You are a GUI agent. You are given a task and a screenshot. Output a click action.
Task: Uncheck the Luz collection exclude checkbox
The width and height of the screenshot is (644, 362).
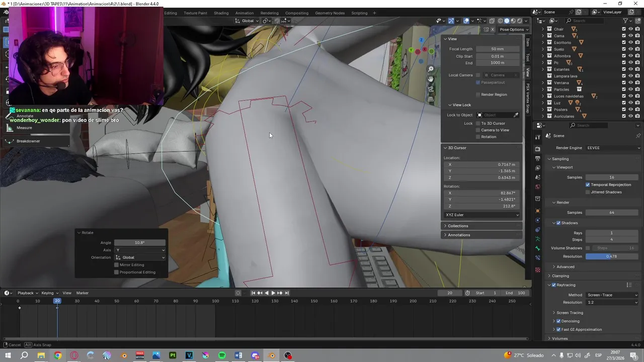(x=624, y=103)
